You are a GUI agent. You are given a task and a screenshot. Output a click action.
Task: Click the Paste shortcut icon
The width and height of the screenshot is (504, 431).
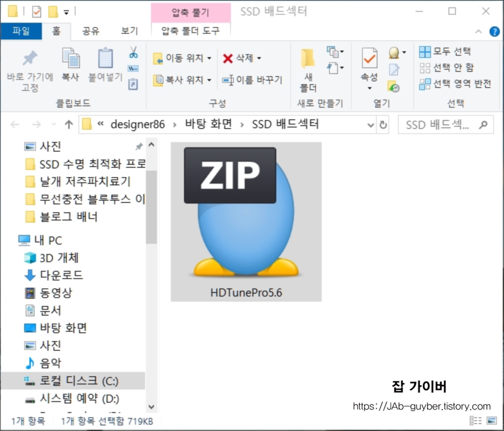[133, 84]
